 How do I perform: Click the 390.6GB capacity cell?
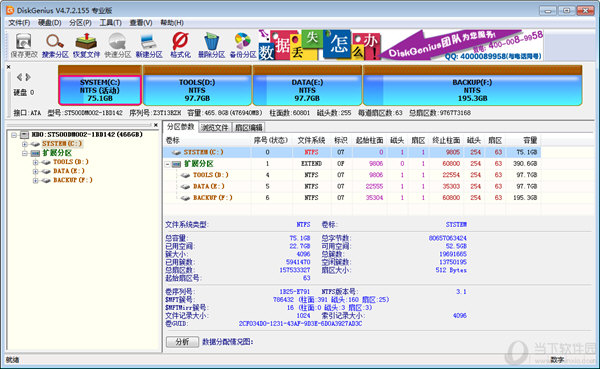525,164
